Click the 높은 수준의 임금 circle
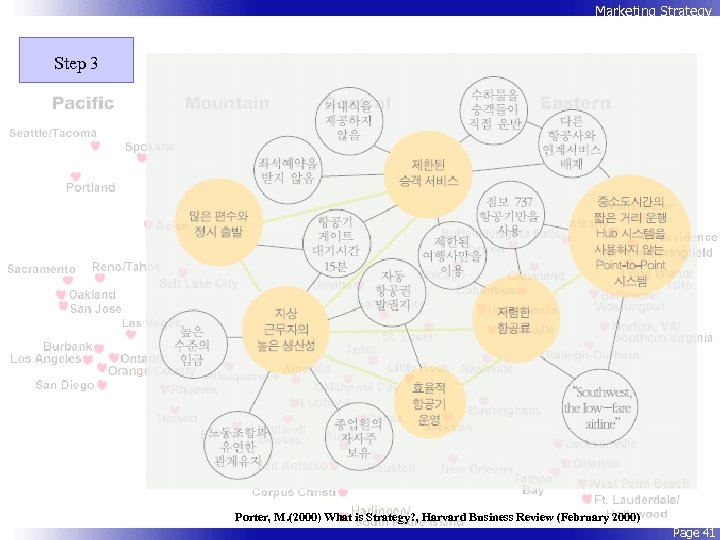The image size is (720, 540). [193, 343]
